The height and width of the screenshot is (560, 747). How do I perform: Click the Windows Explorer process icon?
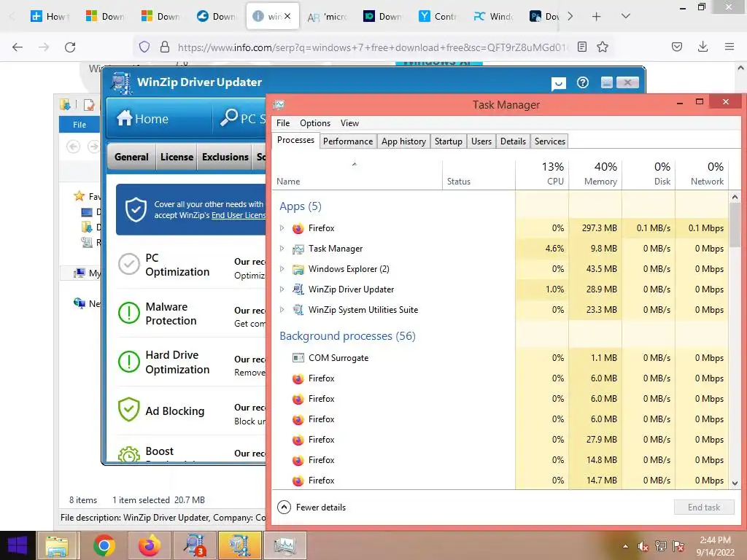[298, 269]
